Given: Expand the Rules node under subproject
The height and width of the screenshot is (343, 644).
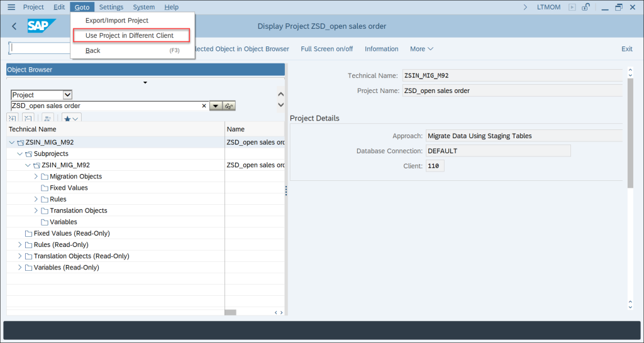Looking at the screenshot, I should [36, 199].
